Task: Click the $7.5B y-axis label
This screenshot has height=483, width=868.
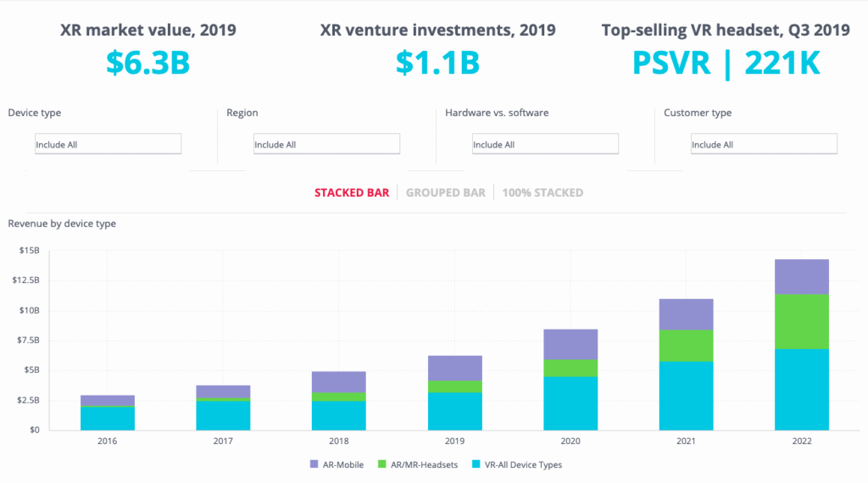Action: coord(28,340)
